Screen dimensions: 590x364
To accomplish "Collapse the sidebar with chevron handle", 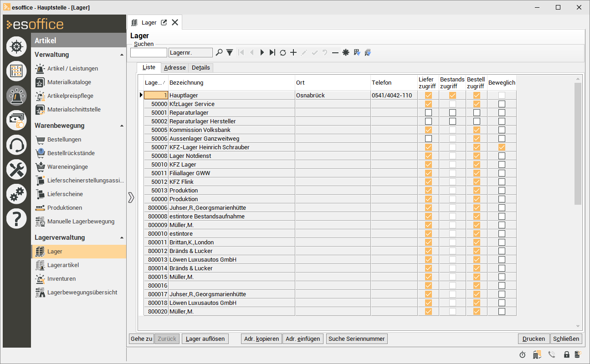I will click(x=131, y=197).
